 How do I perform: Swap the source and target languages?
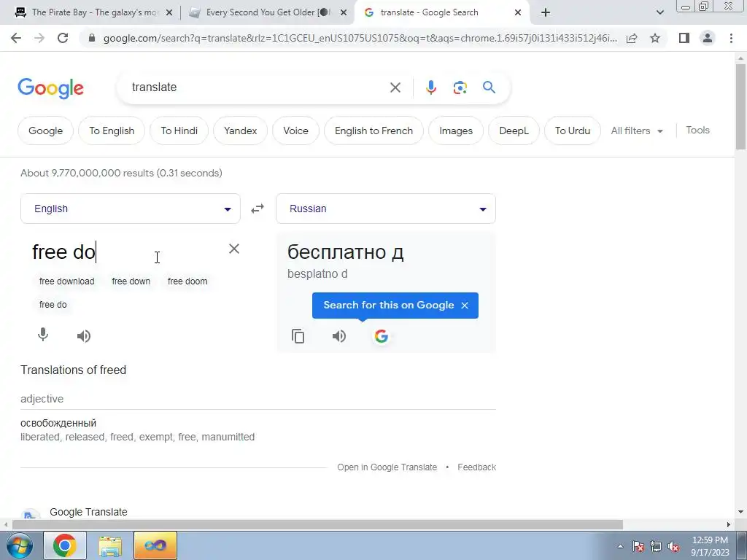click(258, 209)
